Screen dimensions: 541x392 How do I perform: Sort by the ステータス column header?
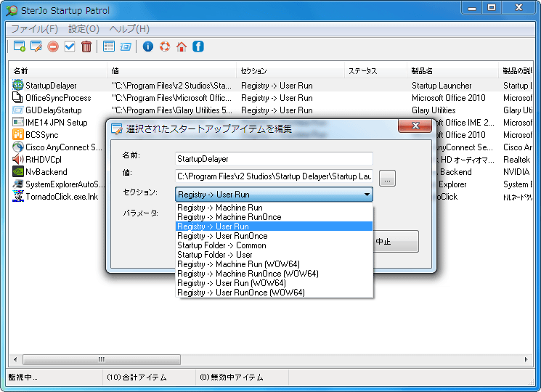click(x=375, y=71)
